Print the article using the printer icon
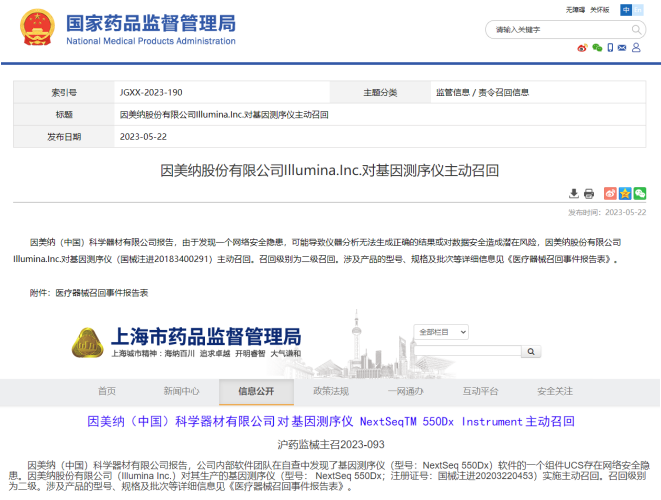 [x=589, y=193]
